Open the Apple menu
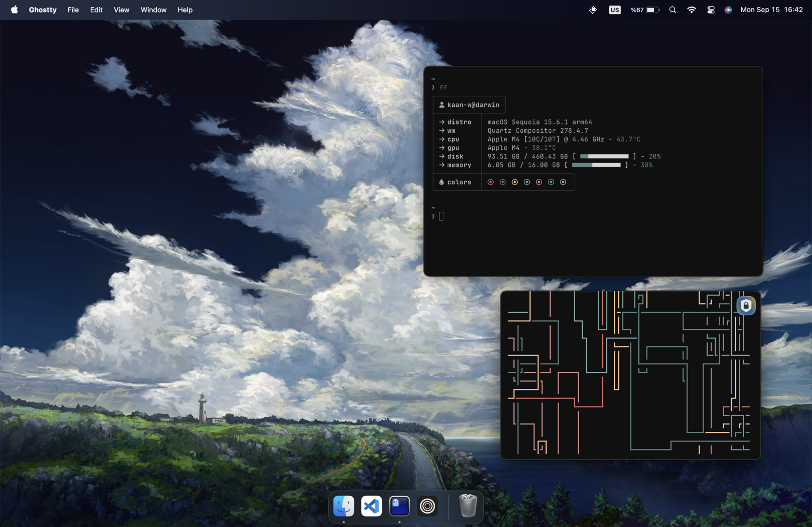The width and height of the screenshot is (812, 527). point(14,10)
